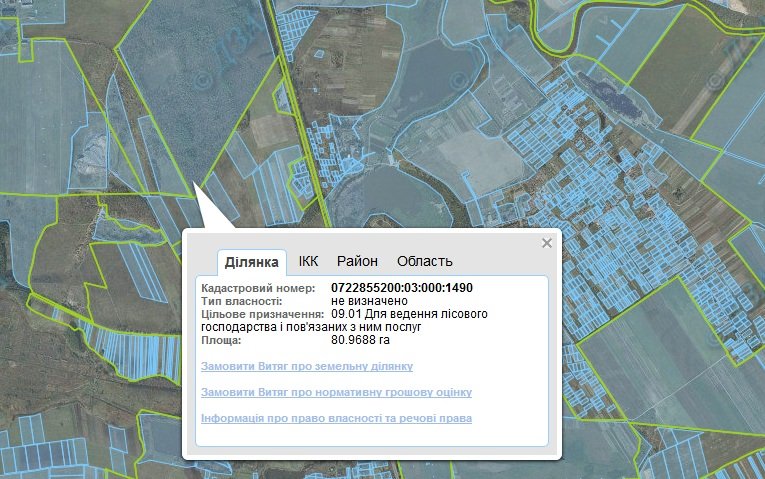Follow 'Інформація про право власності та речові права'
The width and height of the screenshot is (765, 479).
coord(336,418)
